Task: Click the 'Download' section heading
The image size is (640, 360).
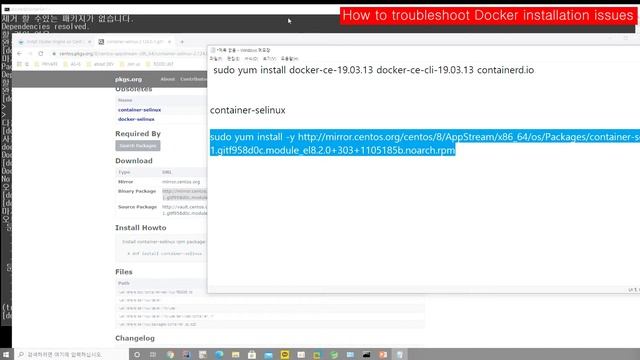Action: [x=133, y=161]
